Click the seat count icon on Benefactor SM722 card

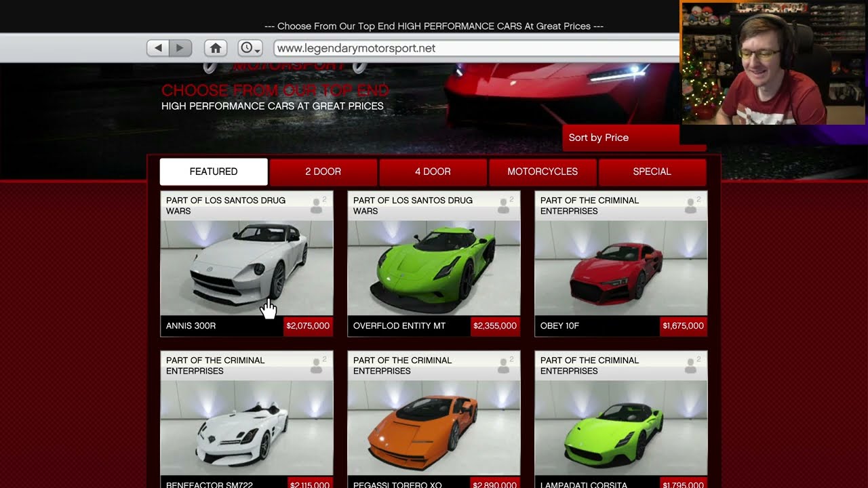317,366
